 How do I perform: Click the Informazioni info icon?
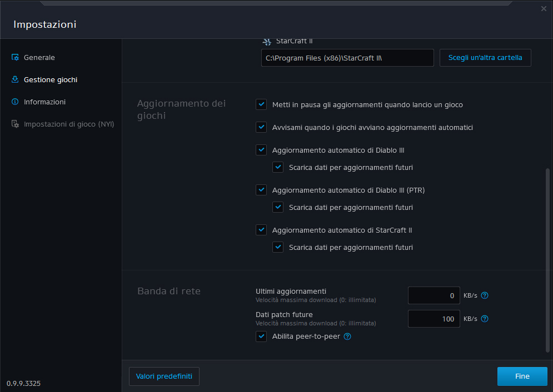click(16, 102)
